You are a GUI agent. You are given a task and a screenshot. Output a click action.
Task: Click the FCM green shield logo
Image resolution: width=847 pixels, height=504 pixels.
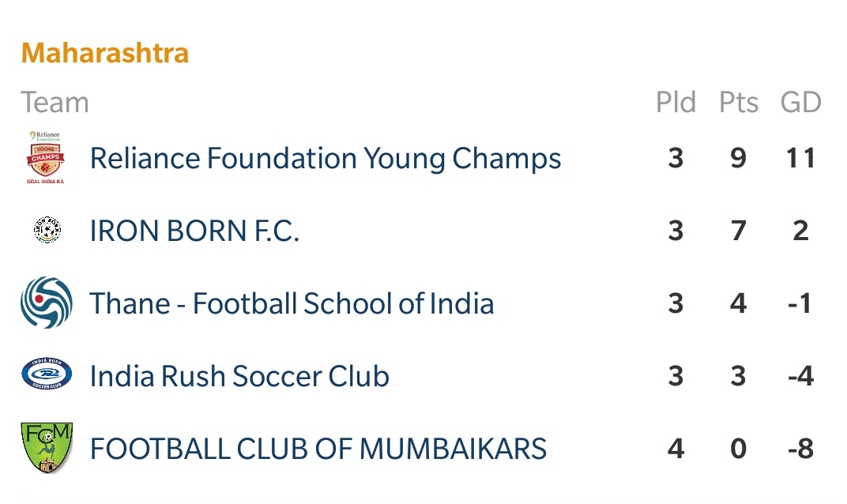[x=47, y=448]
